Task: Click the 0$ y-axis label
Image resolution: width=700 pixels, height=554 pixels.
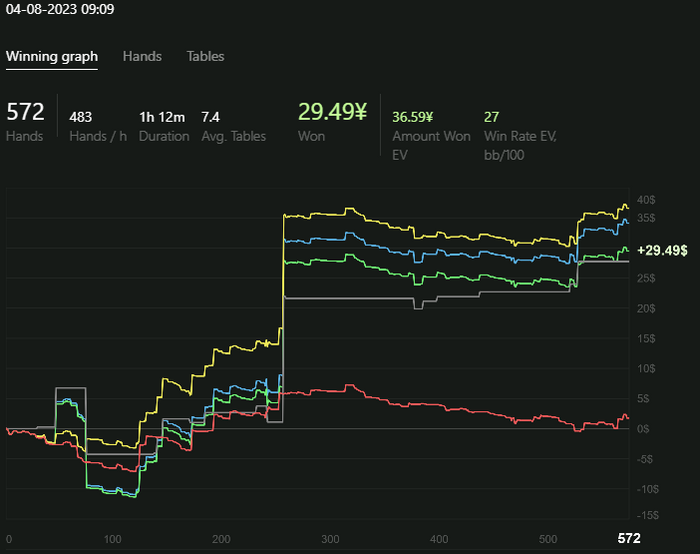Action: click(643, 429)
